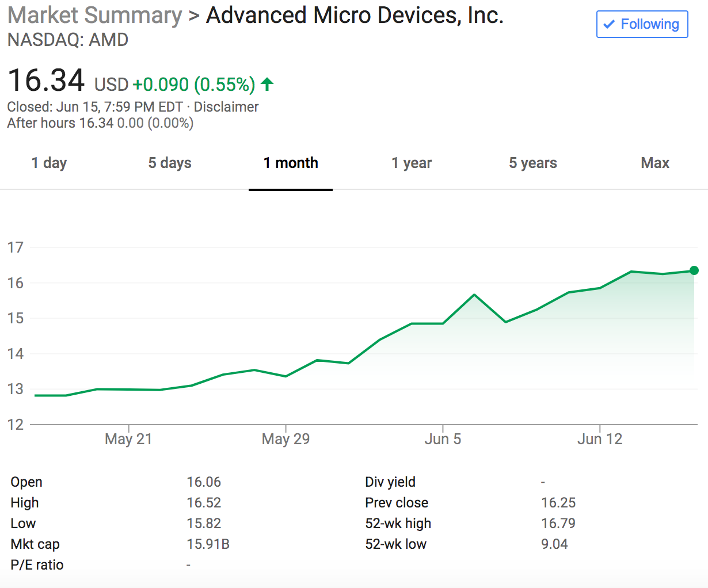Show the 5 years chart range
The image size is (708, 588).
coord(533,163)
